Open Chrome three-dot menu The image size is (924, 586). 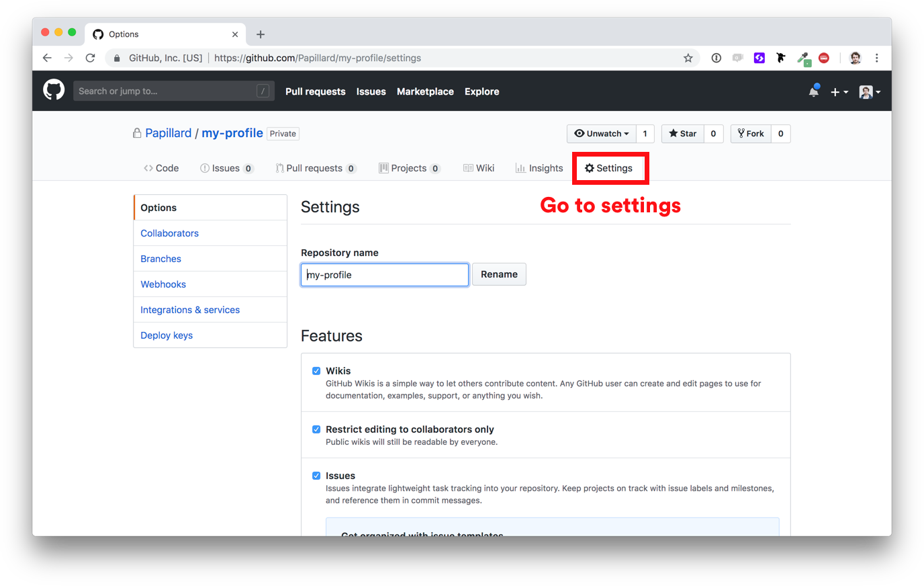pyautogui.click(x=876, y=58)
